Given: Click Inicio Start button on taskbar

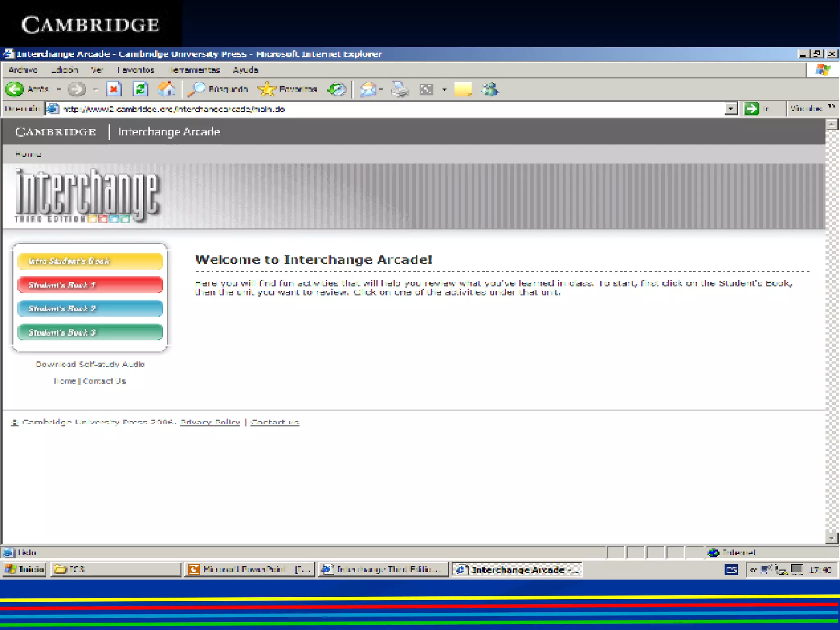Looking at the screenshot, I should pos(25,569).
